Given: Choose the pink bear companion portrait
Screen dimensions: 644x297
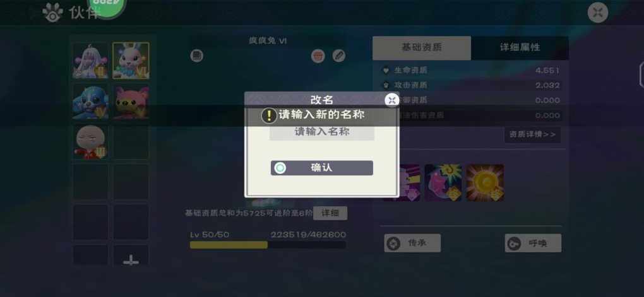Looking at the screenshot, I should point(131,102).
